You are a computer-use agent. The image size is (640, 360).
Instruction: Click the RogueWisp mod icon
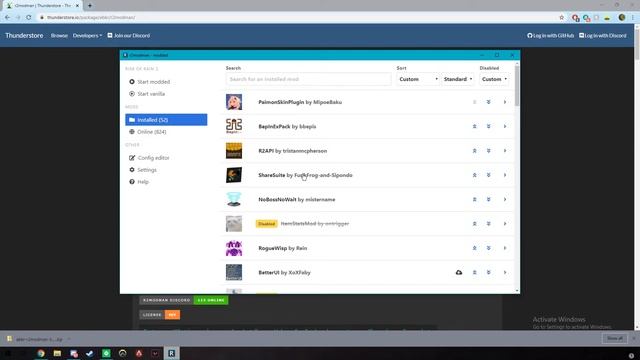(234, 248)
